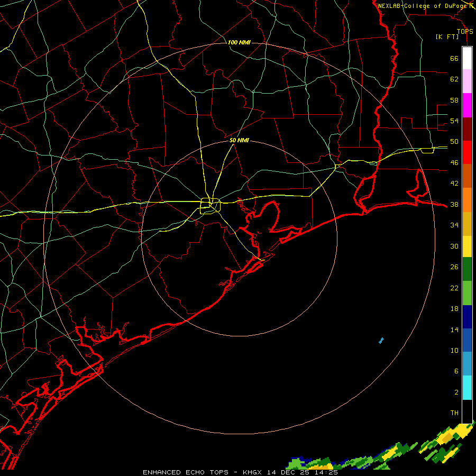Click the legend value "2"

(456, 392)
